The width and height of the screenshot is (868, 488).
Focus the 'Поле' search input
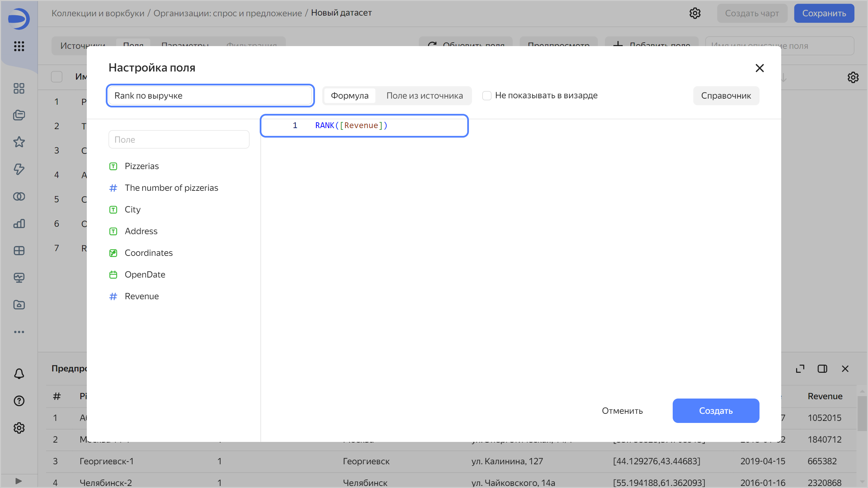pyautogui.click(x=179, y=140)
